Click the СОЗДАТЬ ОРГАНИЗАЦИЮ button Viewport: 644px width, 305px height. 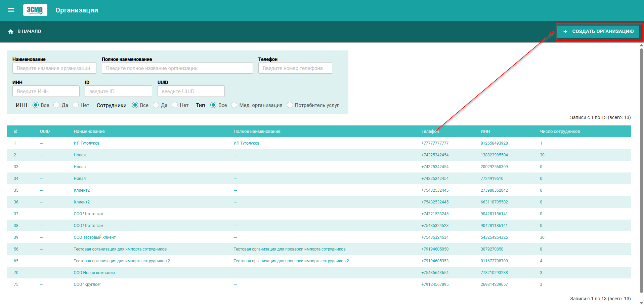coord(598,31)
